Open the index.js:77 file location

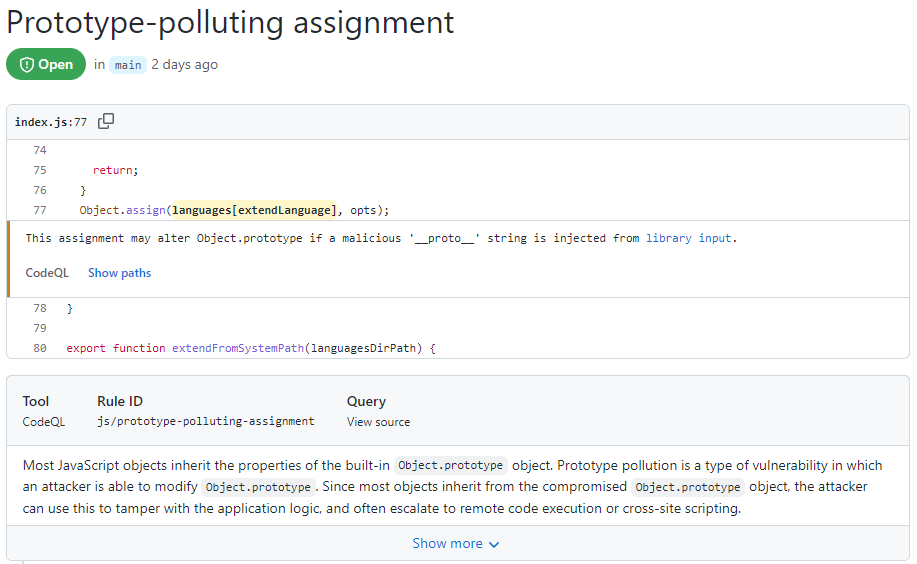click(50, 122)
